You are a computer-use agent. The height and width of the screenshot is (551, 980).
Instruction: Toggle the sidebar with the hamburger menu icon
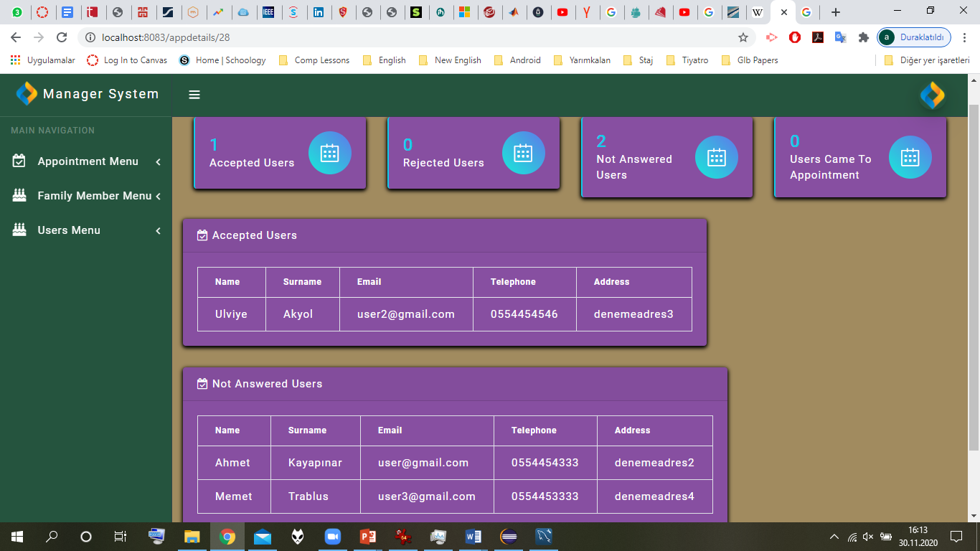[194, 95]
